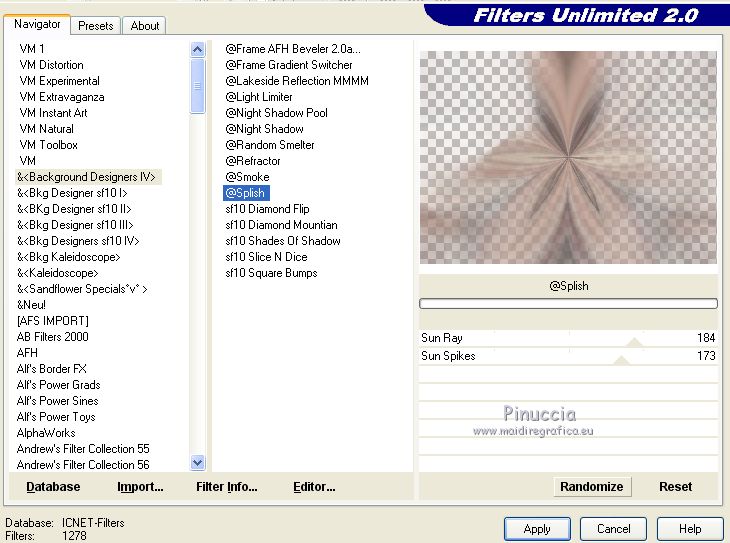Choose sf10 Diamond Flip filter

pyautogui.click(x=267, y=209)
